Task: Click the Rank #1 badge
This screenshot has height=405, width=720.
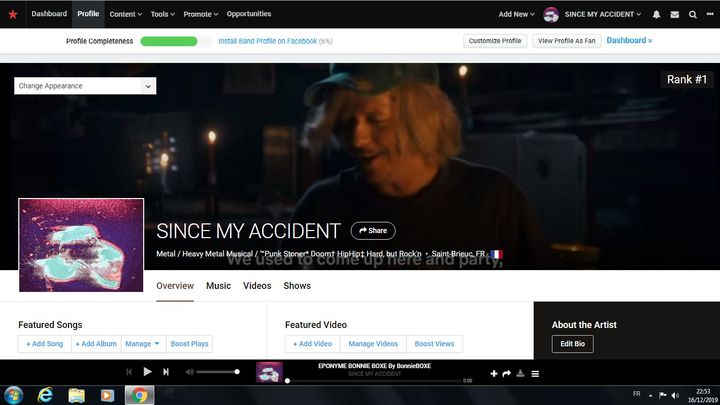Action: pos(687,79)
